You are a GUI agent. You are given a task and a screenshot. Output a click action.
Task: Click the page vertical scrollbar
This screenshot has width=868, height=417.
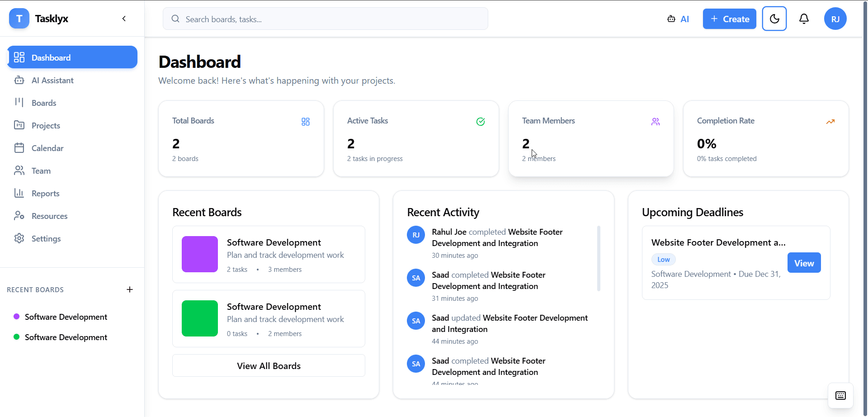pyautogui.click(x=865, y=208)
